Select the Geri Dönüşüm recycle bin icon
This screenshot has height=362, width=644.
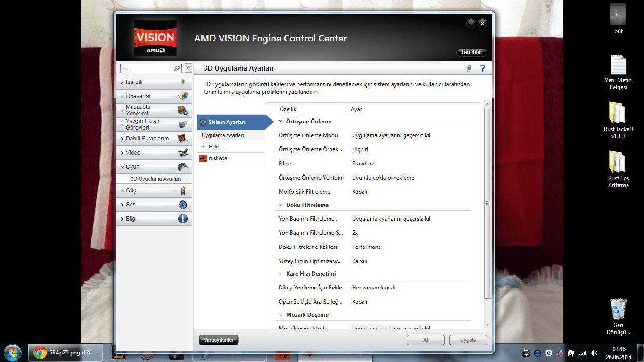click(618, 316)
